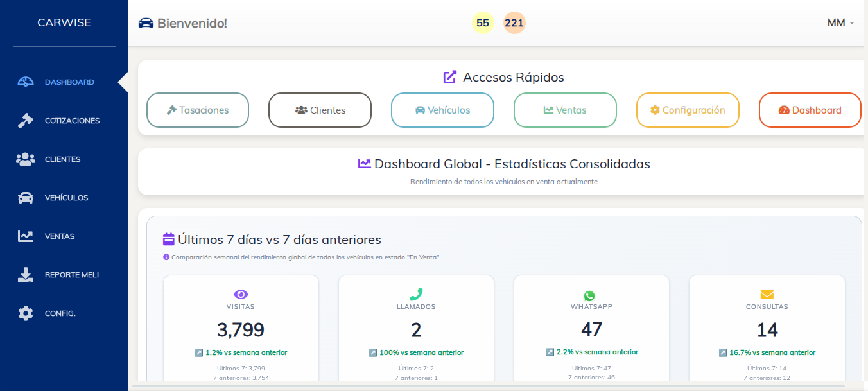This screenshot has width=868, height=391.
Task: Select VENTAS in the sidebar navigation
Action: pyautogui.click(x=61, y=236)
